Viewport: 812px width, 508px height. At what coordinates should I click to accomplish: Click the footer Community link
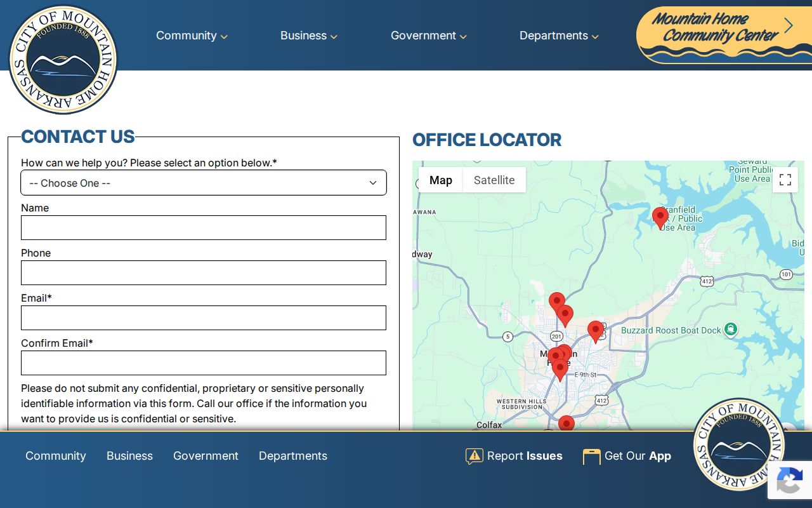(56, 456)
